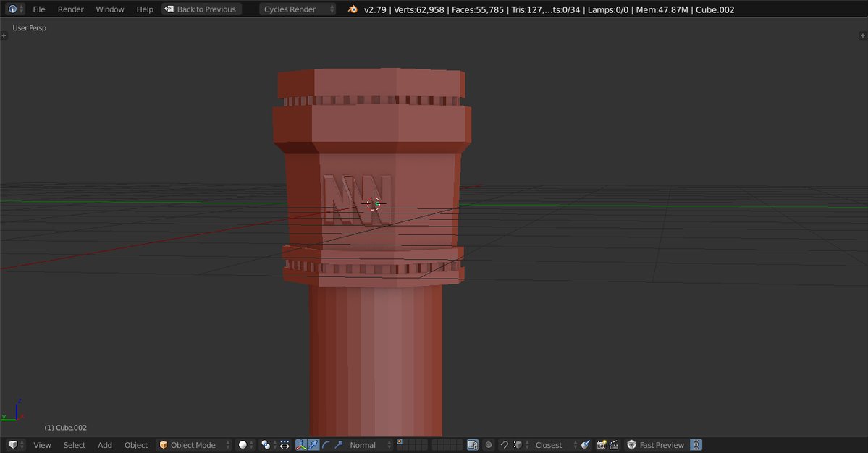Click the OpenGL render animation clapper icon

[x=614, y=445]
